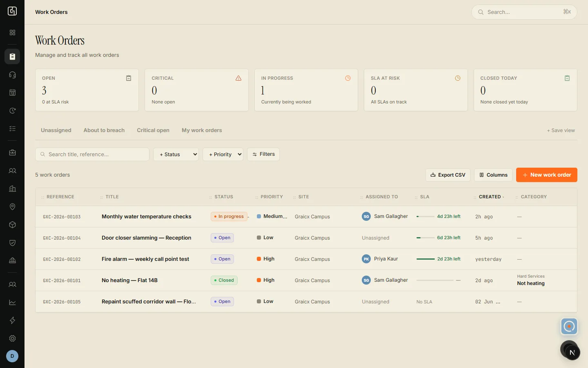This screenshot has height=368, width=588.
Task: Open the briefcase icon in the sidebar
Action: click(x=12, y=153)
